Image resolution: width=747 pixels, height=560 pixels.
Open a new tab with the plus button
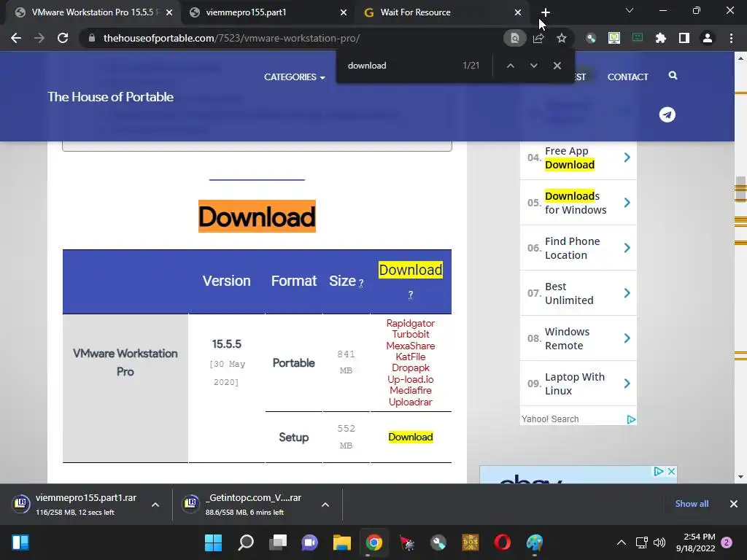click(546, 12)
